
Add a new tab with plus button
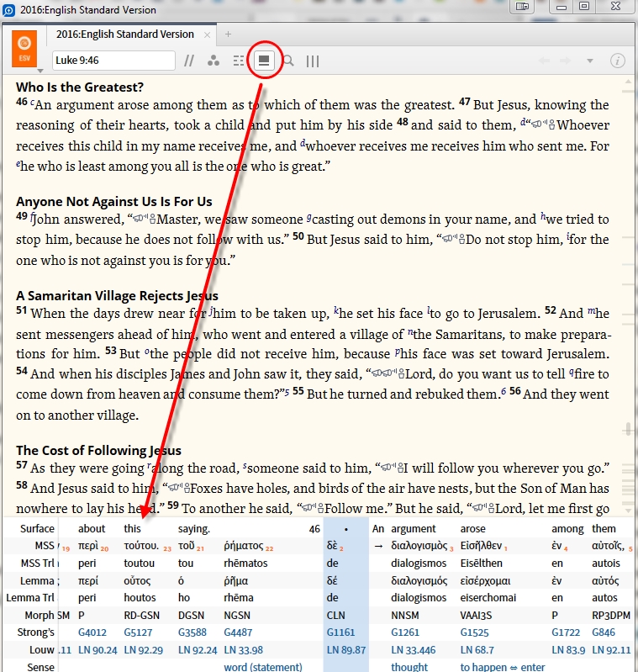229,34
